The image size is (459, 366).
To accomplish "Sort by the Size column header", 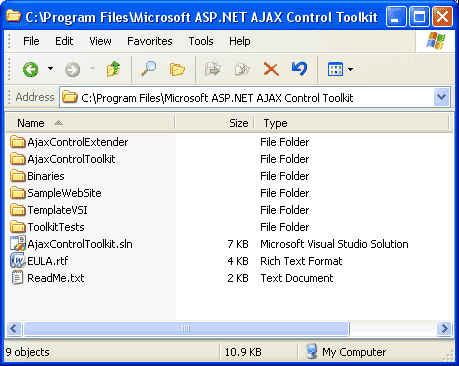I will [x=214, y=123].
